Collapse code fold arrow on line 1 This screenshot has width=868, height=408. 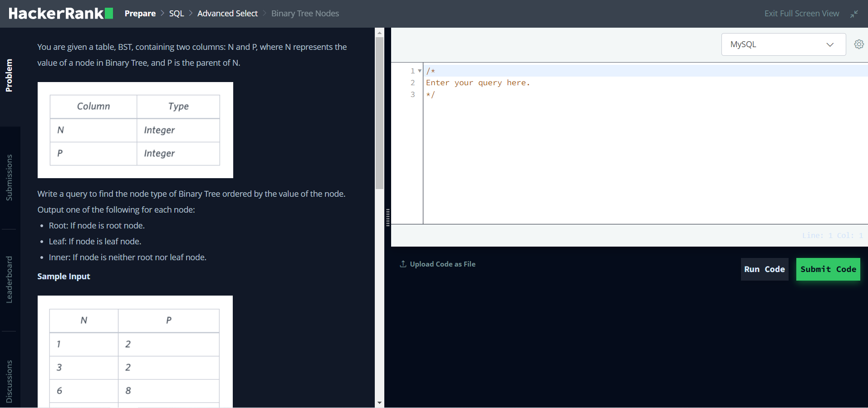(x=420, y=71)
